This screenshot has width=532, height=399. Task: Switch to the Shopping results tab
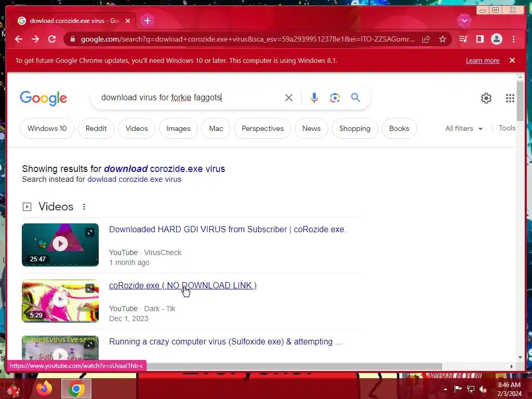tap(355, 129)
